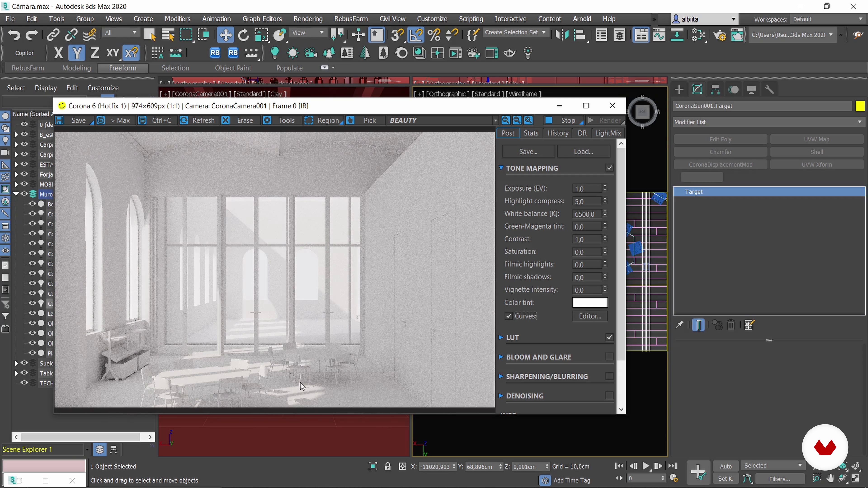Enable Bloom and Glare checkbox
This screenshot has height=488, width=868.
click(x=609, y=357)
